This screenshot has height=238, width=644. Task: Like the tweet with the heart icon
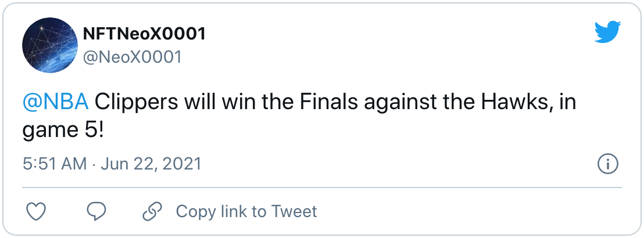(x=35, y=212)
